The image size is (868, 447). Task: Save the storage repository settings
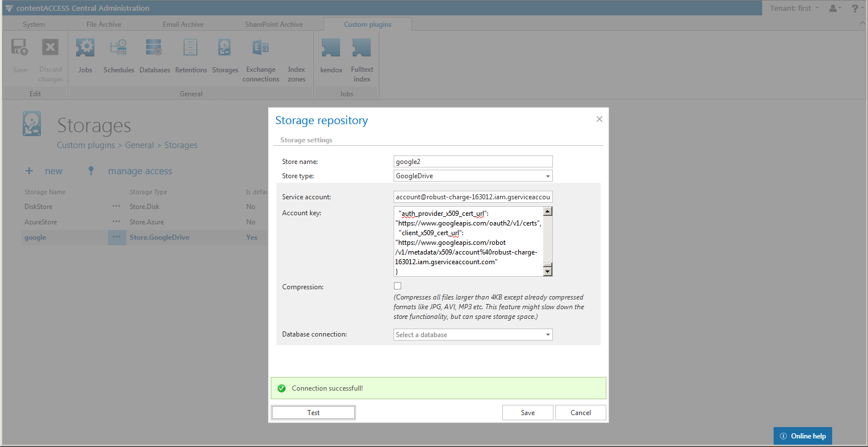click(527, 413)
